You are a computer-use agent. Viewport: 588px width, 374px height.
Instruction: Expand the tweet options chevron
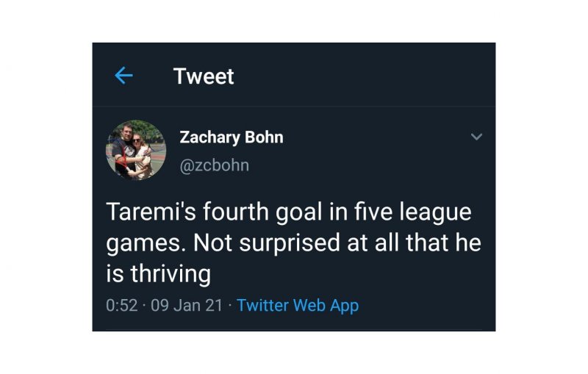(476, 137)
